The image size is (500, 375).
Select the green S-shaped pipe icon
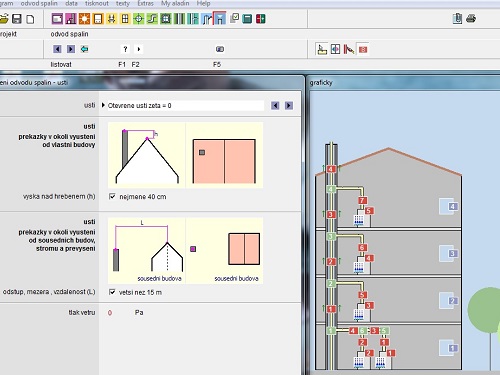click(152, 19)
